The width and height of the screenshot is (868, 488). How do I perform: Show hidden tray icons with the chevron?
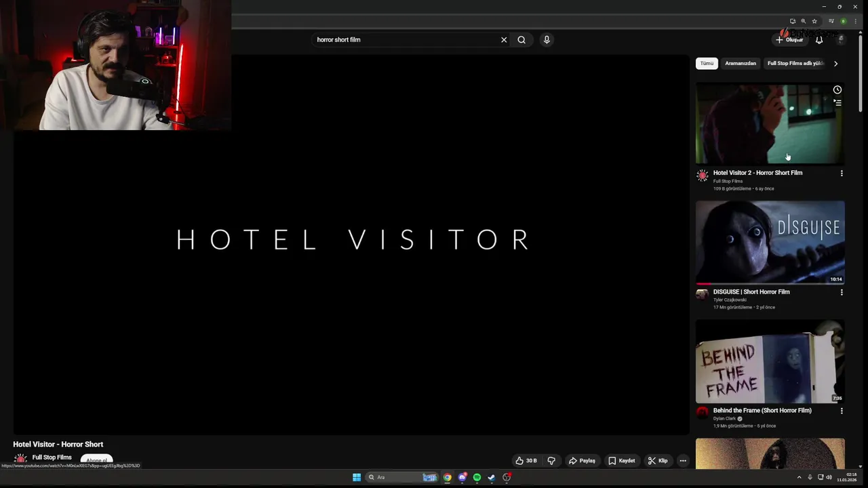click(799, 477)
